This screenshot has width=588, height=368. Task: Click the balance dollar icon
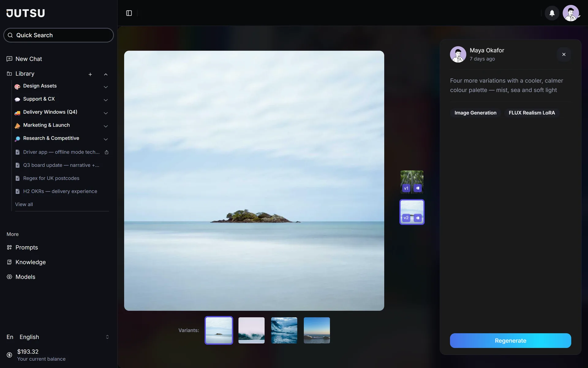pos(9,355)
